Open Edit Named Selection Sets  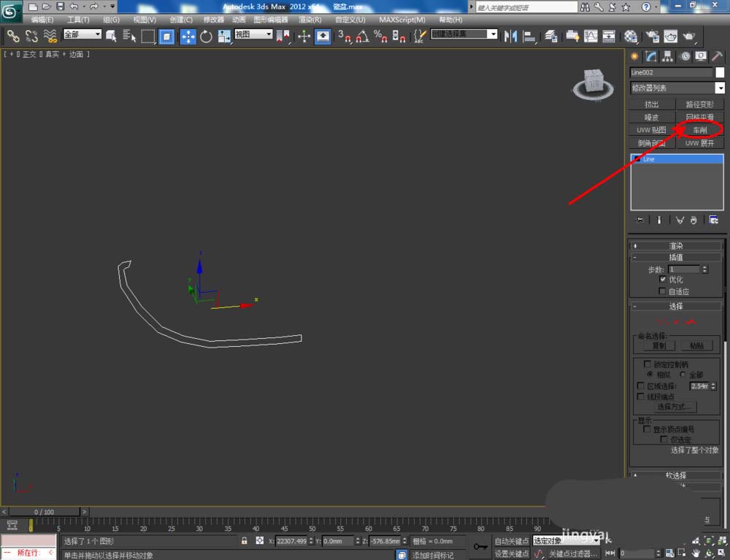click(420, 37)
